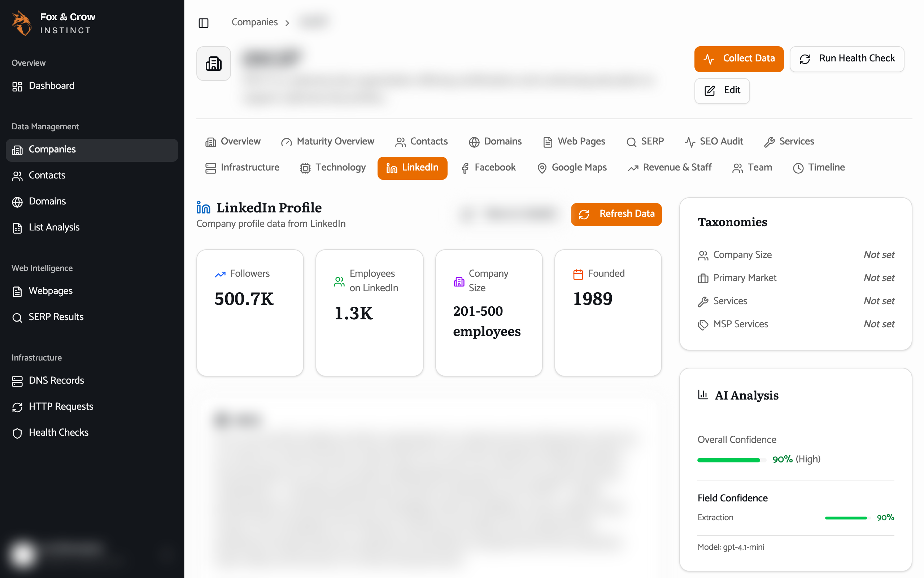
Task: Switch to the Team tab
Action: (752, 168)
